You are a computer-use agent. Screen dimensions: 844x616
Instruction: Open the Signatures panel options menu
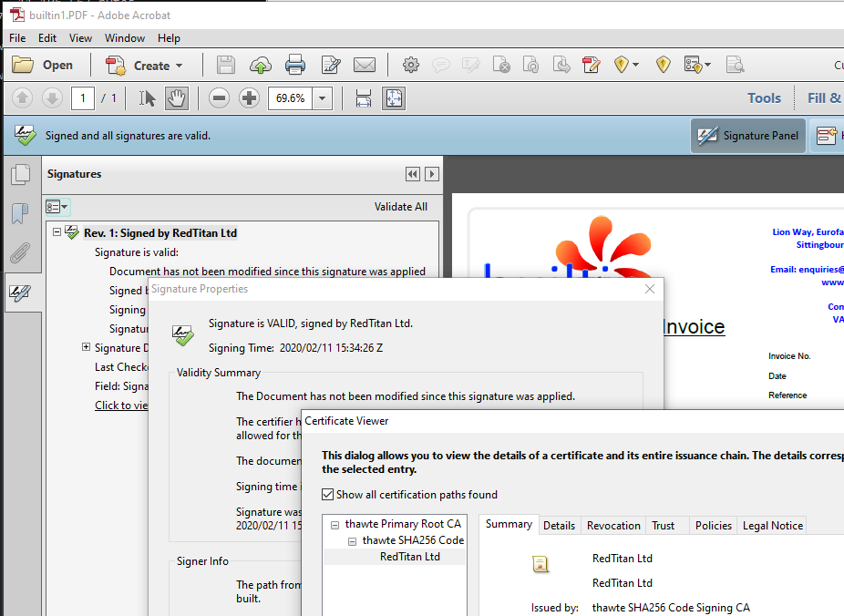57,207
